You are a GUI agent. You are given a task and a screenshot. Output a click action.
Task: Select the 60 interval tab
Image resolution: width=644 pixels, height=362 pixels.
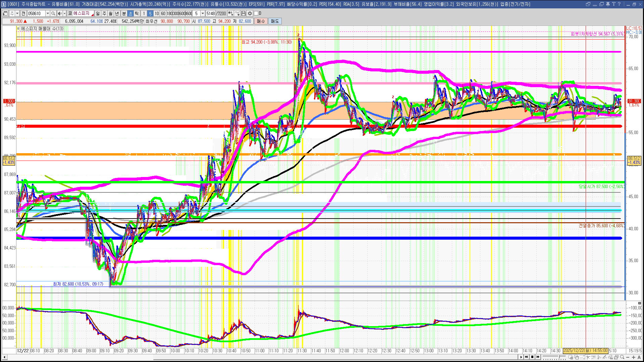tap(163, 13)
